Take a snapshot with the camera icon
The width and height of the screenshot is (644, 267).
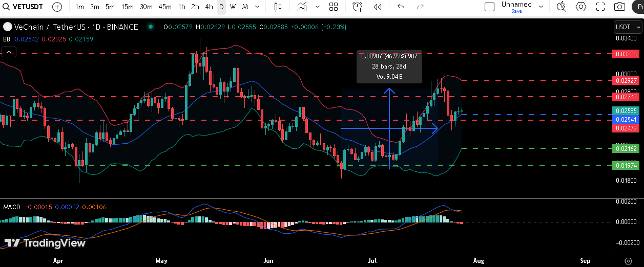619,7
